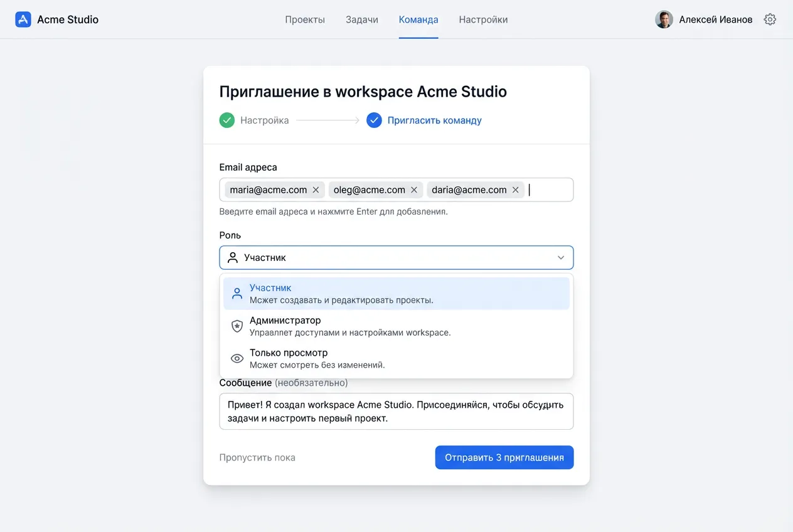Click the Пропустить пока link
793x532 pixels.
[257, 458]
